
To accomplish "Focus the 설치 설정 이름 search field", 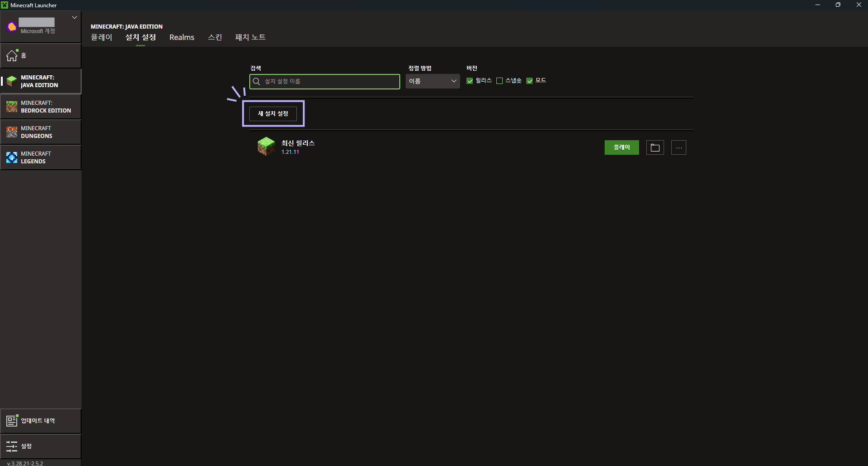I will click(325, 81).
